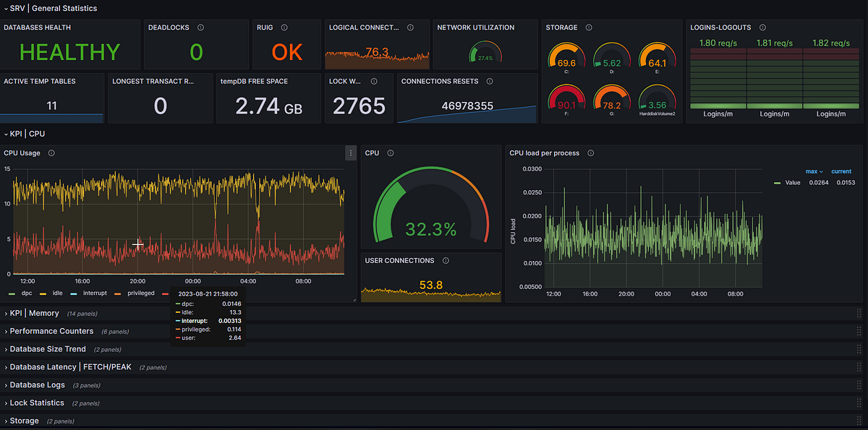Image resolution: width=868 pixels, height=430 pixels.
Task: Click the LOGICAL CONNECT panel info icon
Action: point(410,27)
